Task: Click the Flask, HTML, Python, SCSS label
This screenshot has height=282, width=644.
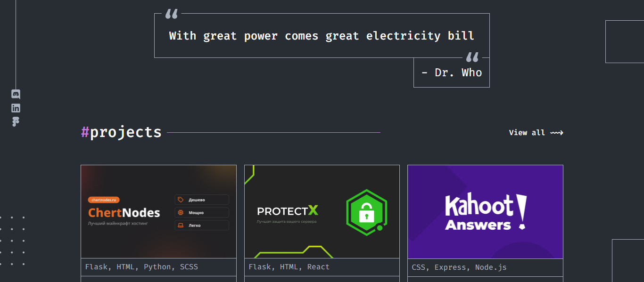Action: click(141, 267)
